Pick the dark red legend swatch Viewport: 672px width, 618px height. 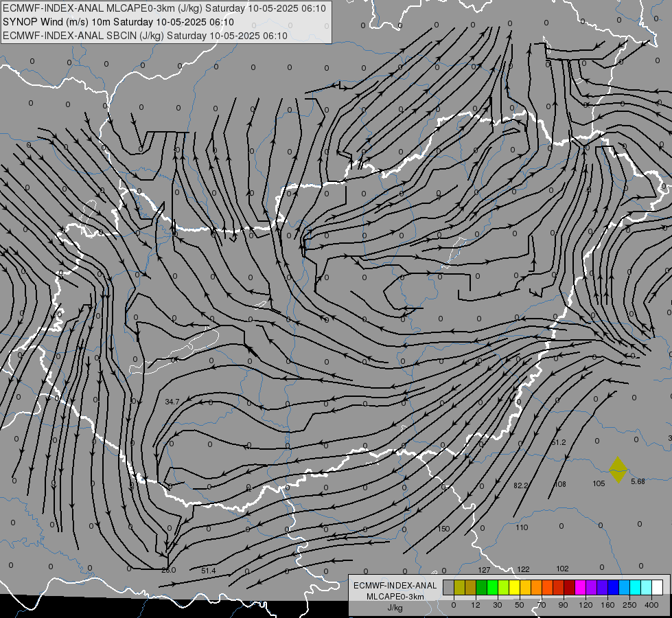[x=570, y=587]
